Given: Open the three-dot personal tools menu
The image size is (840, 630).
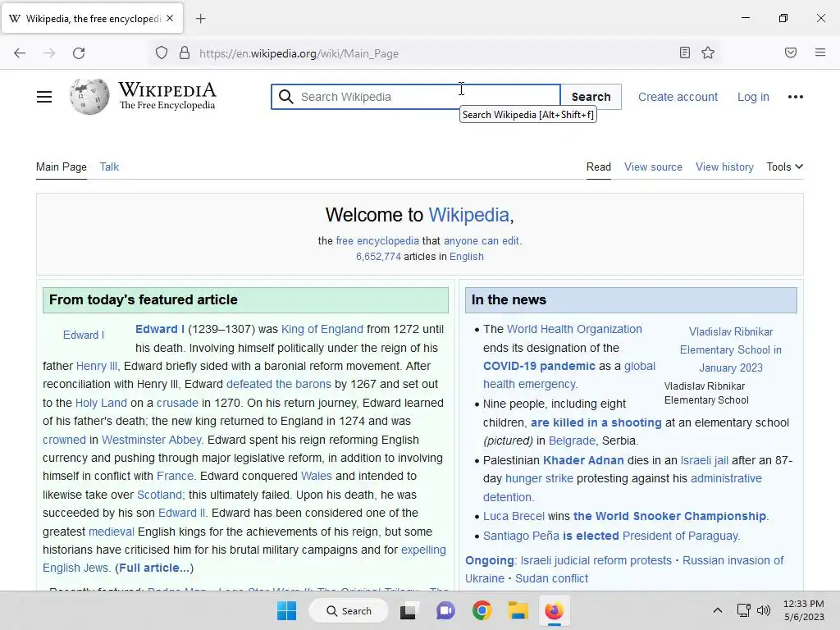Looking at the screenshot, I should coord(795,97).
